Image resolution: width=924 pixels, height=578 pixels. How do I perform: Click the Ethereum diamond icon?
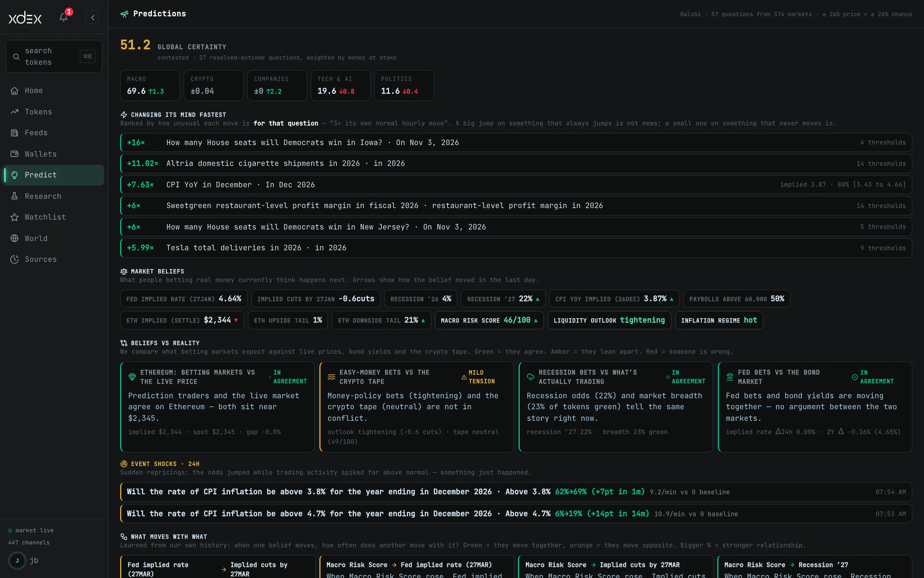(132, 377)
